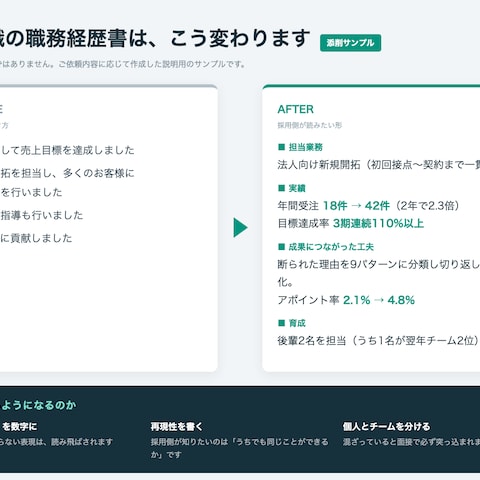Screen dimensions: 480x480
Task: Select 3期連続110%以上 text
Action: point(378,223)
